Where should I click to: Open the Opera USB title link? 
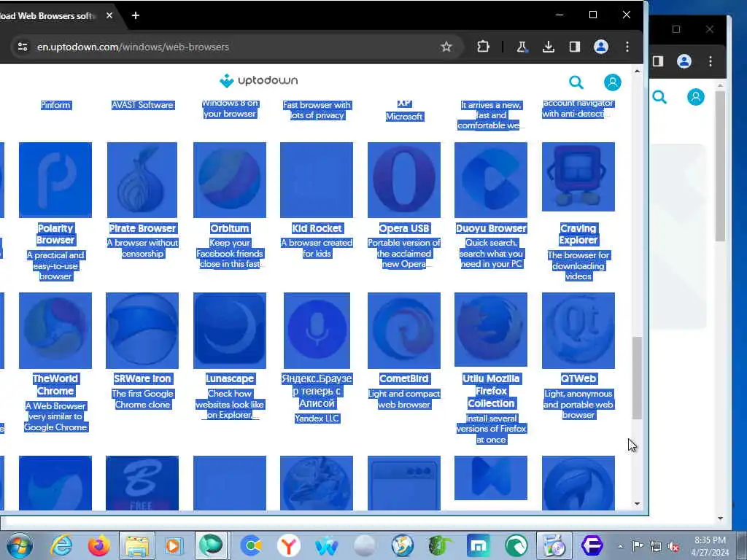point(404,228)
